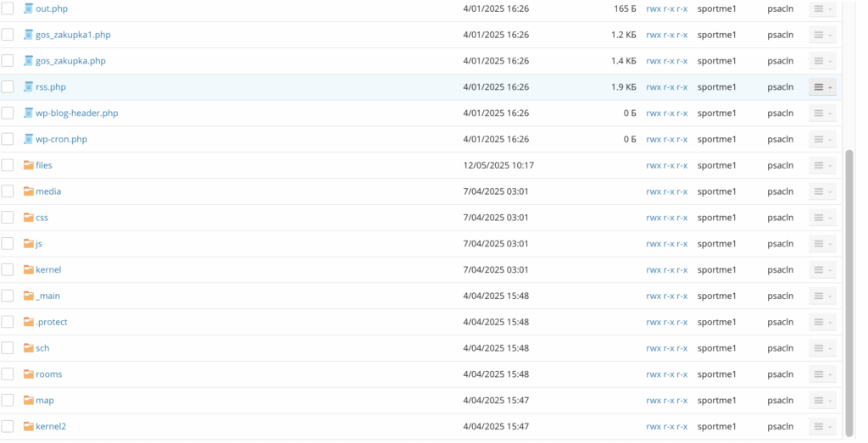This screenshot has width=868, height=443.
Task: Click the files folder icon
Action: click(29, 165)
